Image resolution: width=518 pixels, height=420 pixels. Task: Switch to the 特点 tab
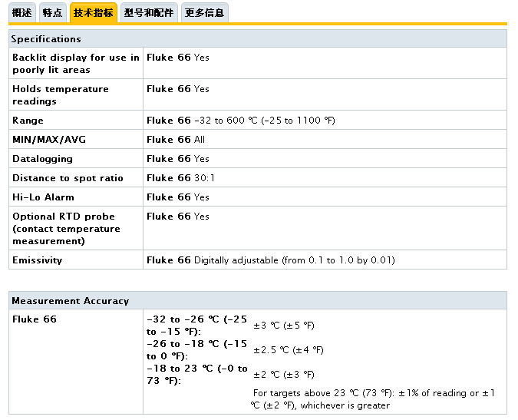point(52,13)
